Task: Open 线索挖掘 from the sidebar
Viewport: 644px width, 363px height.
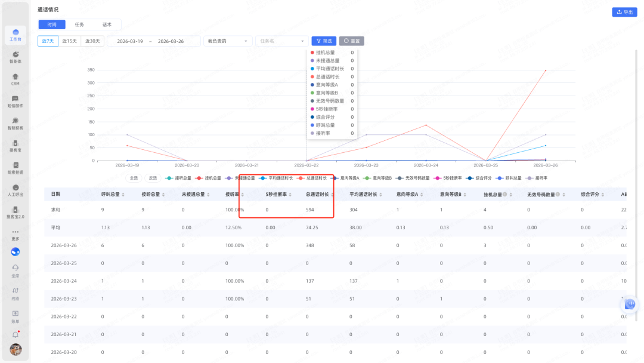Action: [16, 167]
